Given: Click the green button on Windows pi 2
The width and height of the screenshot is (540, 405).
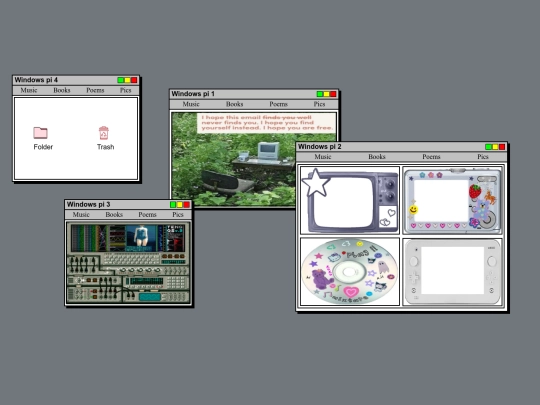Looking at the screenshot, I should pos(488,147).
